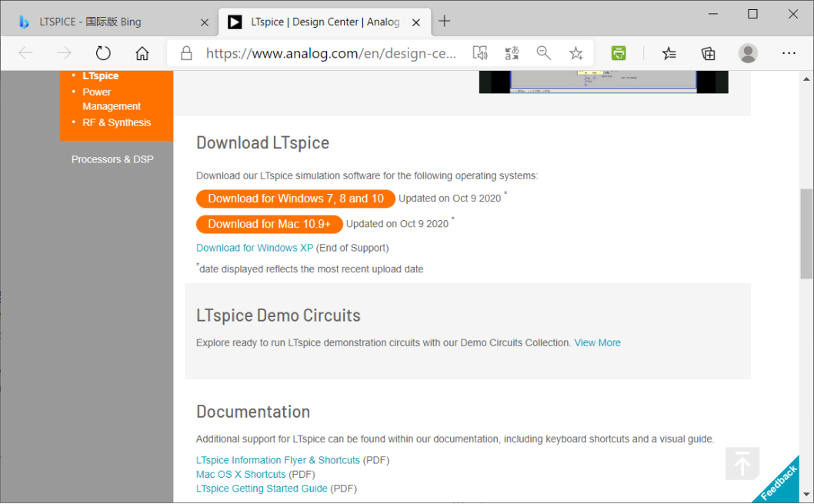Open a new browser tab
The width and height of the screenshot is (814, 504).
click(x=445, y=22)
